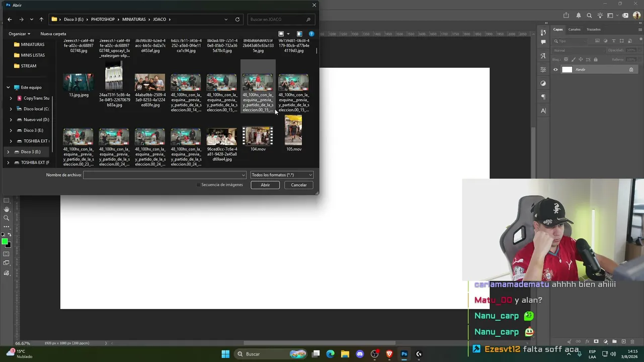Navigate to the MINIATURAS breadcrumb segment
The height and width of the screenshot is (362, 644).
[134, 19]
